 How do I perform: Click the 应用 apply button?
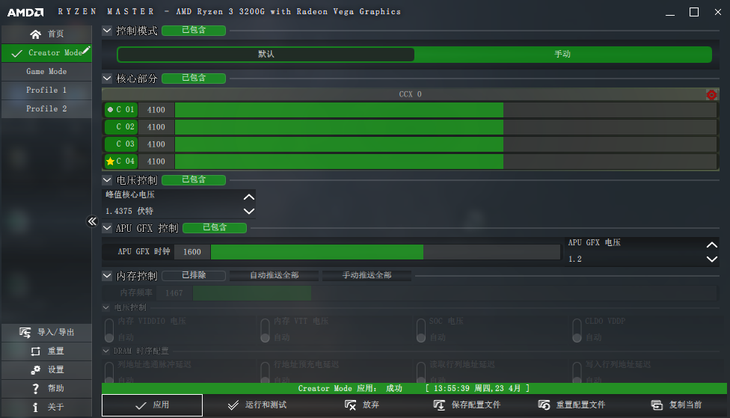[152, 405]
